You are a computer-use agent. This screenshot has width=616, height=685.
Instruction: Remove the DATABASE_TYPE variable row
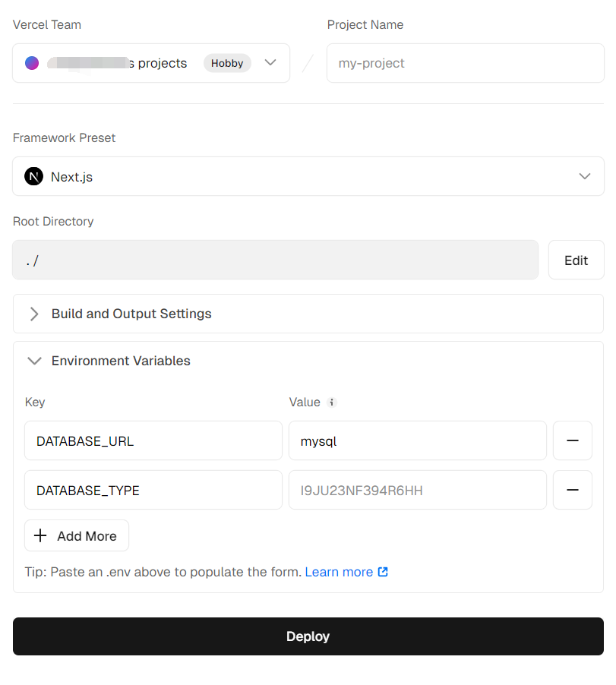point(572,491)
